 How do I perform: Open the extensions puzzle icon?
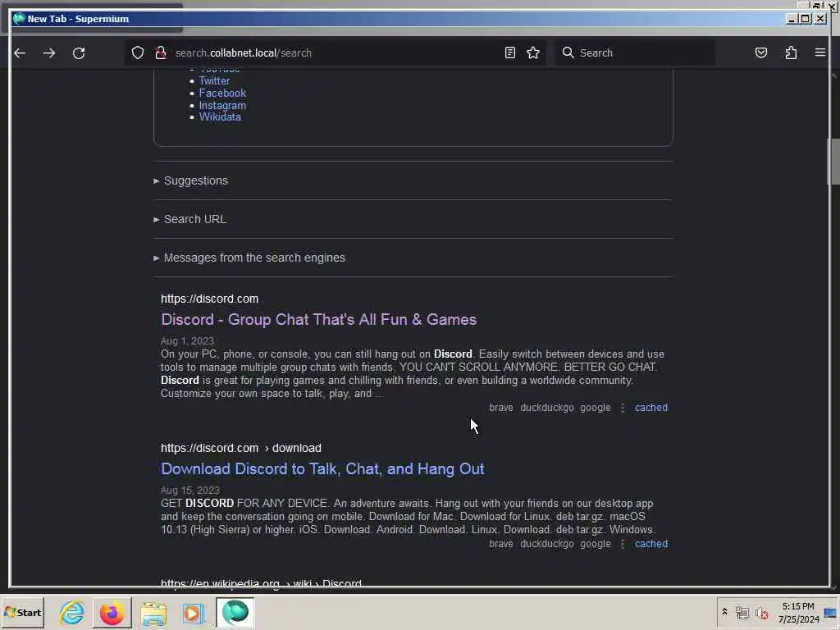(x=791, y=52)
